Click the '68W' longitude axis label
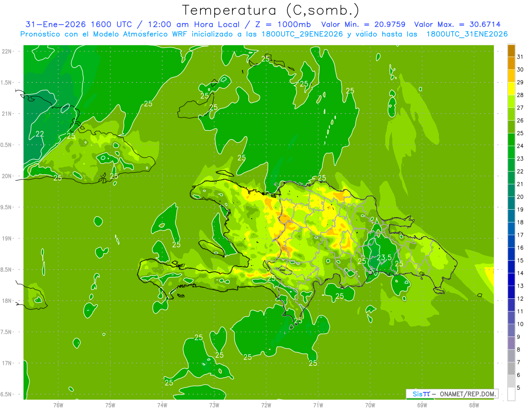The height and width of the screenshot is (411, 532). pyautogui.click(x=473, y=405)
